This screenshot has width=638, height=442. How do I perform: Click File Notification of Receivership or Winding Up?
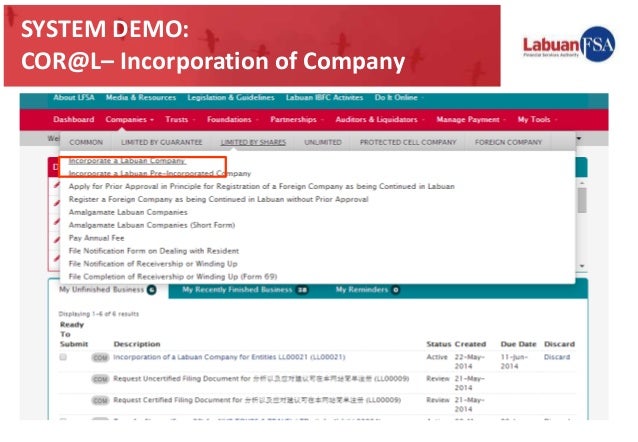click(153, 264)
